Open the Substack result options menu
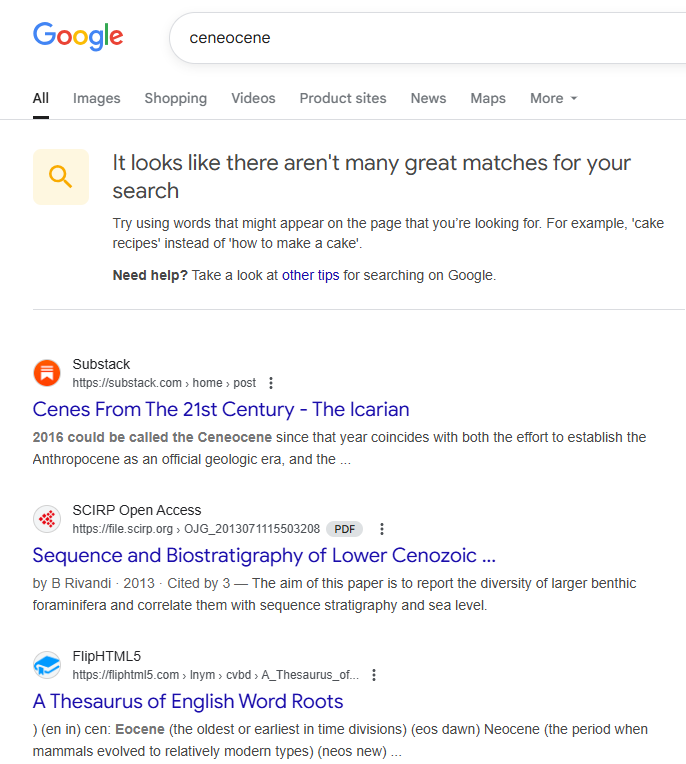Viewport: 686px width, 764px height. click(x=271, y=383)
